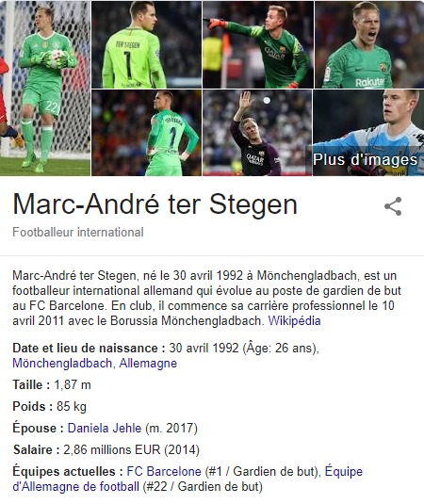Click the Date et lieu de naissance label
This screenshot has height=504, width=424.
(89, 349)
